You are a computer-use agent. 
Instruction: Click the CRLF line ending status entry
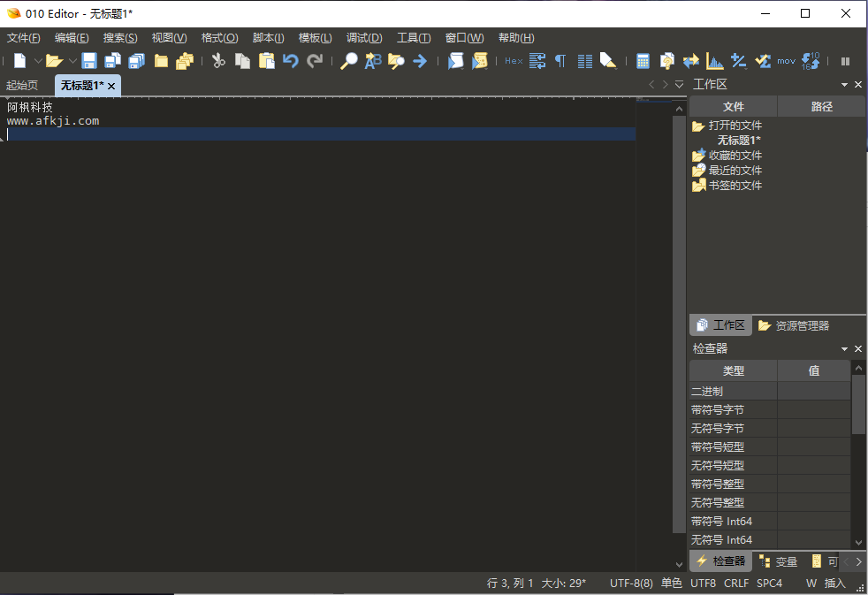[735, 583]
